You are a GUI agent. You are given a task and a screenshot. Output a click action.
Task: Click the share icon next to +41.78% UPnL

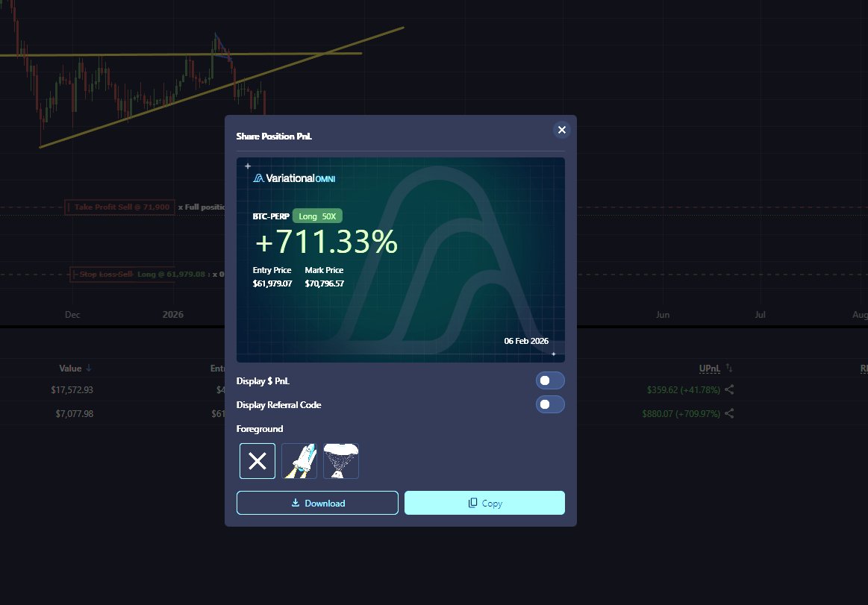coord(729,389)
